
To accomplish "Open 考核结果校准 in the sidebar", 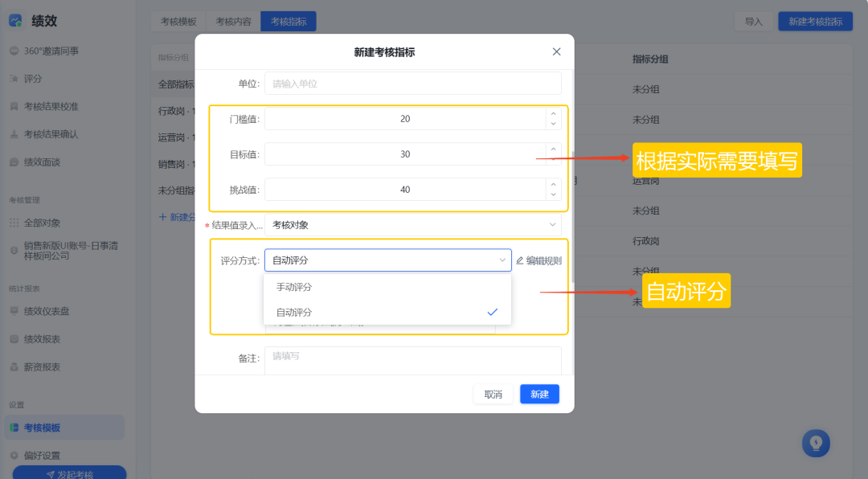I will click(x=51, y=106).
